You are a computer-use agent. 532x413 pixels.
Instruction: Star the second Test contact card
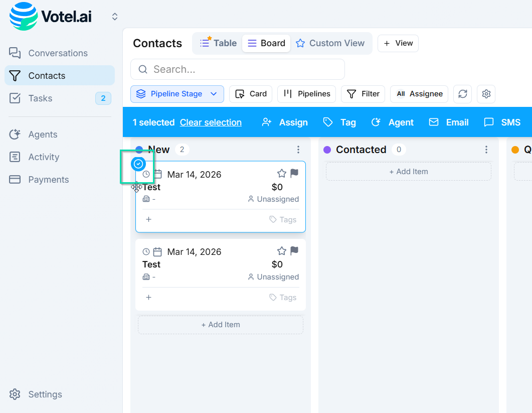tap(282, 251)
